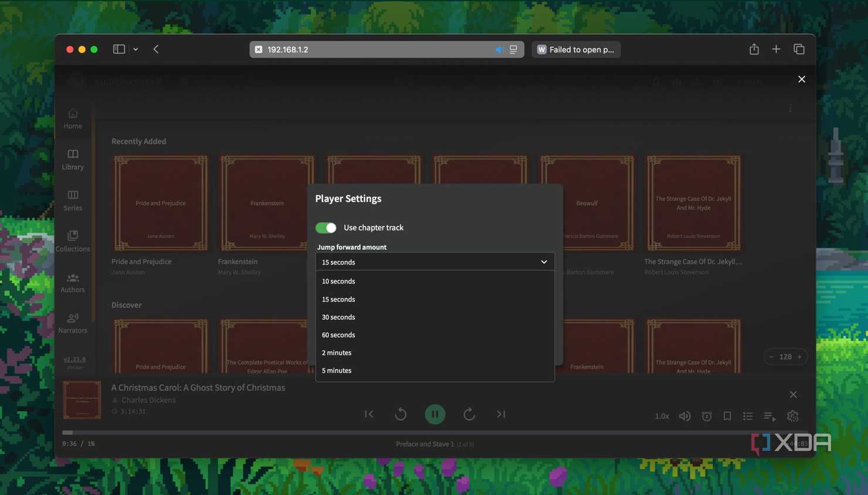This screenshot has width=868, height=495.
Task: Open the Charles Dickens author link
Action: click(148, 400)
